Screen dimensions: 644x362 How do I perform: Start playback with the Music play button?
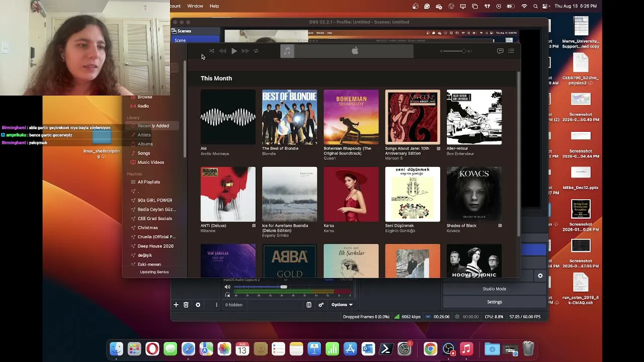click(234, 51)
